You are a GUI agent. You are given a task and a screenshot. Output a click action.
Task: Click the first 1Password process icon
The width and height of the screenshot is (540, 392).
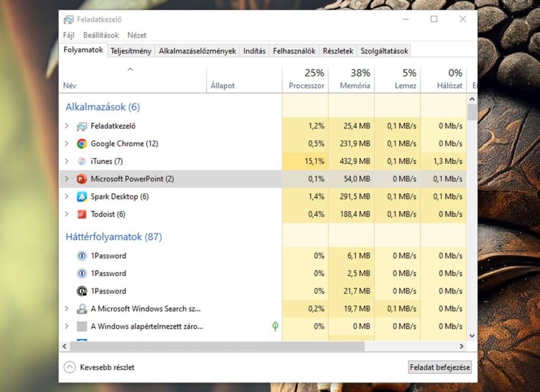click(x=82, y=256)
